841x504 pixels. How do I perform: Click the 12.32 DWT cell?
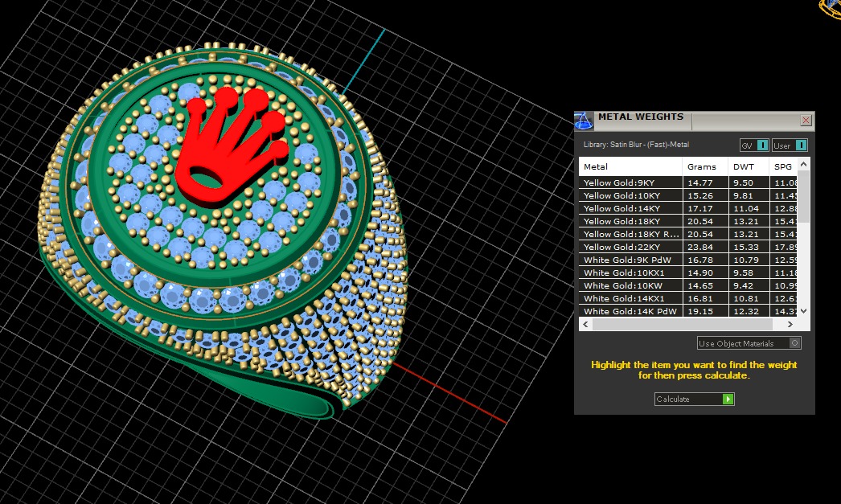click(749, 311)
